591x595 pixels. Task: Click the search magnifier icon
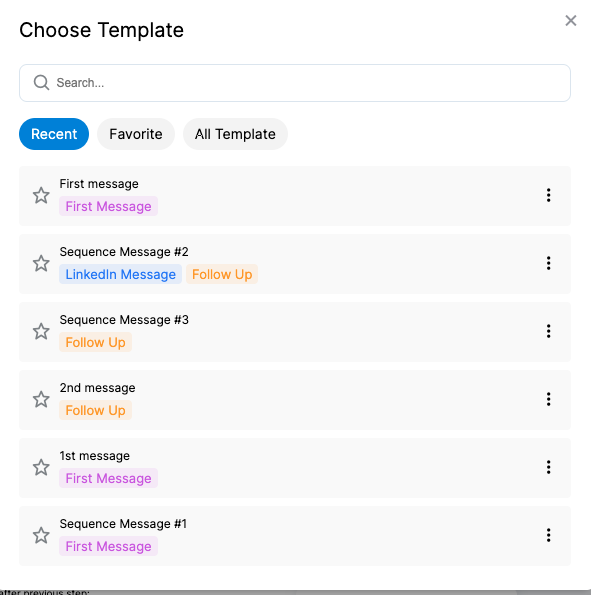(41, 82)
